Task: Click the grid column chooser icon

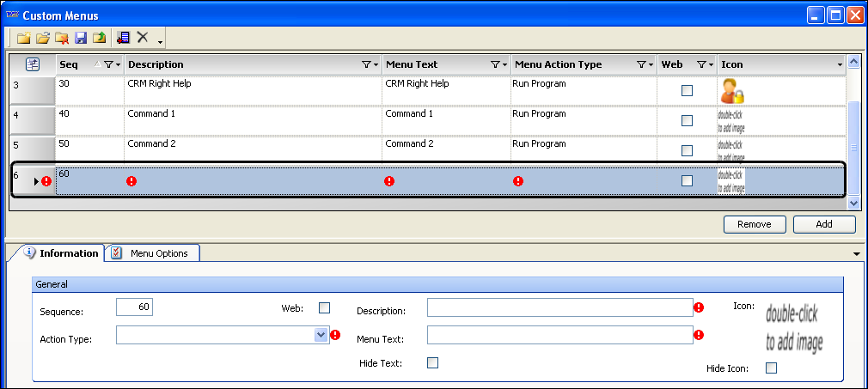Action: pos(33,64)
